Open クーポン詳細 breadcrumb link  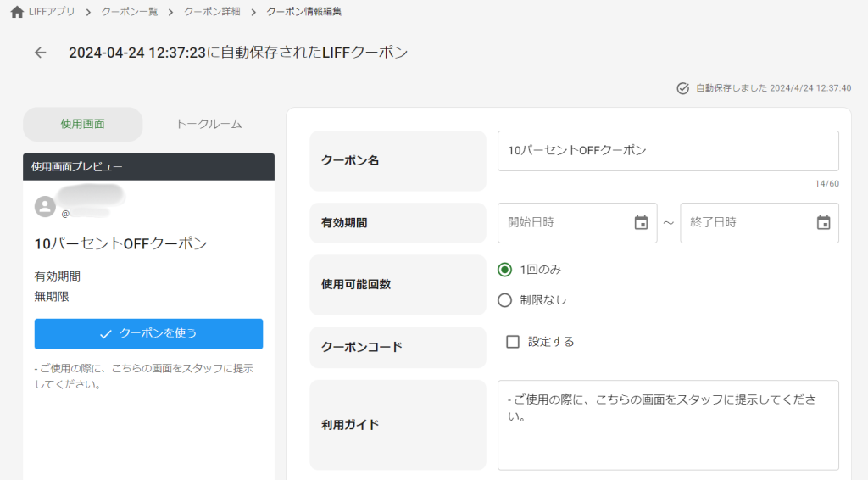click(x=212, y=12)
